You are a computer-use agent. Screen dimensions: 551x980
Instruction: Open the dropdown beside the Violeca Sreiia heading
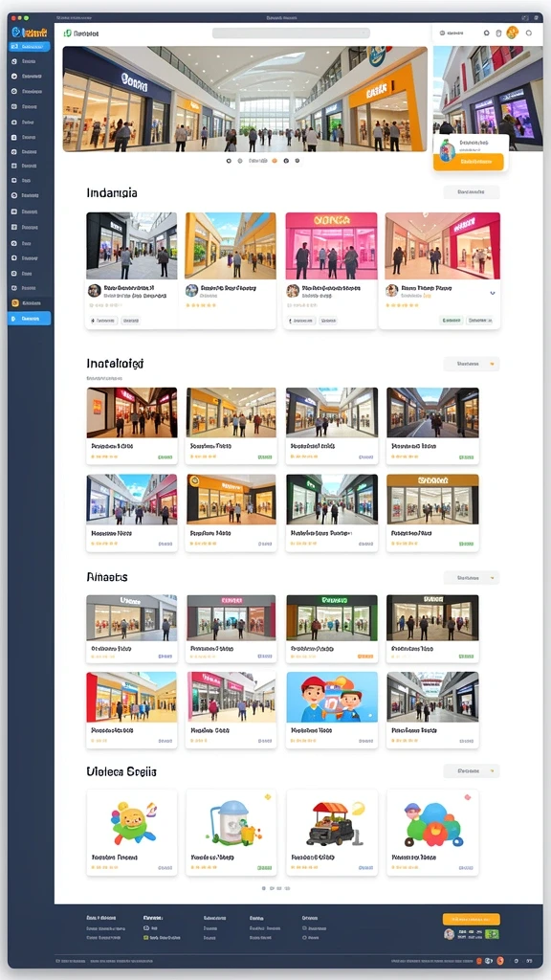pos(472,771)
